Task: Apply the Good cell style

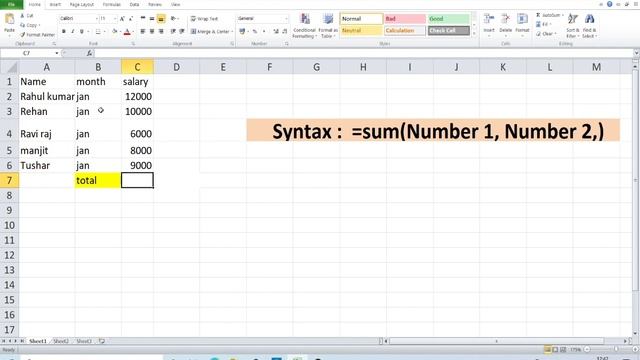Action: [x=449, y=19]
